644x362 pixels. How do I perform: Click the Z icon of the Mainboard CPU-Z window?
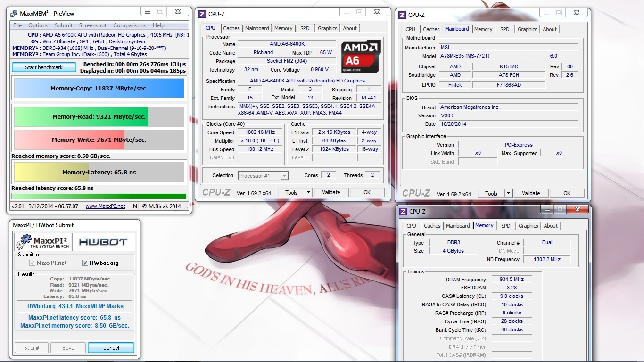tap(403, 15)
